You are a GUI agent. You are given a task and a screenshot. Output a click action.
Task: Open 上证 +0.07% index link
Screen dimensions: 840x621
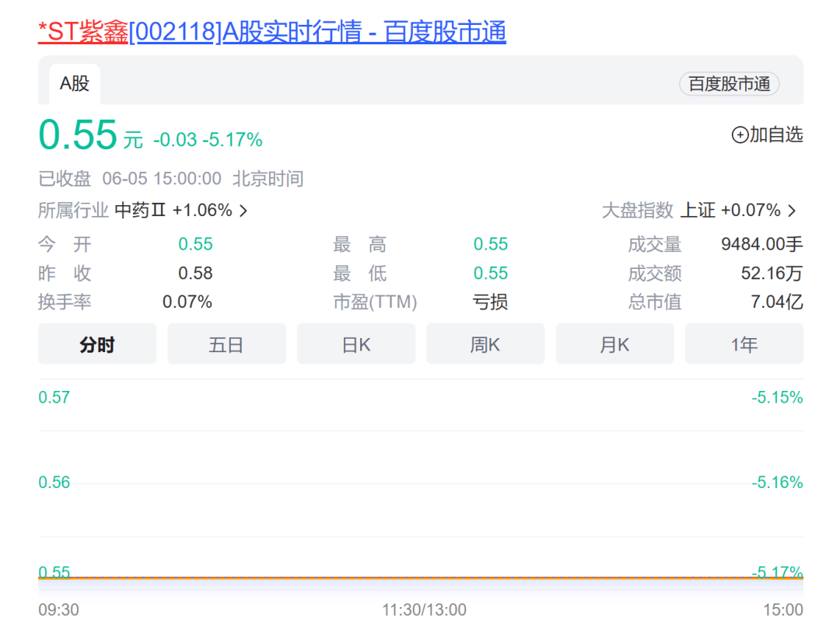tap(730, 211)
